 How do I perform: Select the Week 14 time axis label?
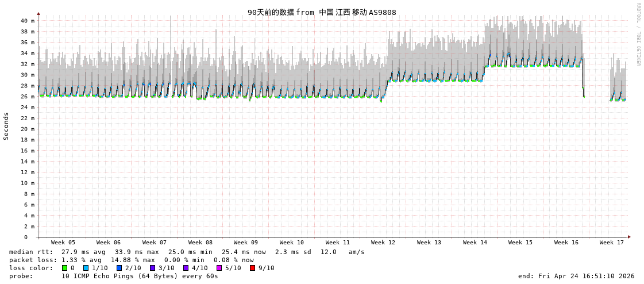point(475,243)
